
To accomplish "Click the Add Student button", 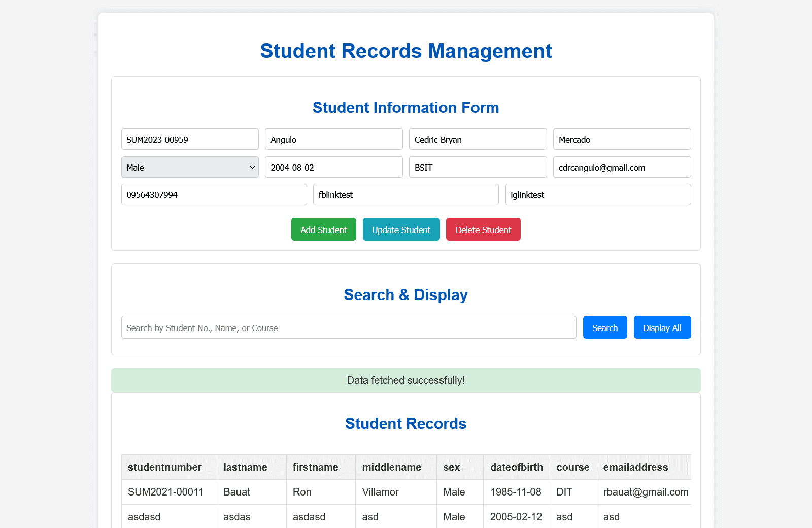I will pyautogui.click(x=323, y=229).
